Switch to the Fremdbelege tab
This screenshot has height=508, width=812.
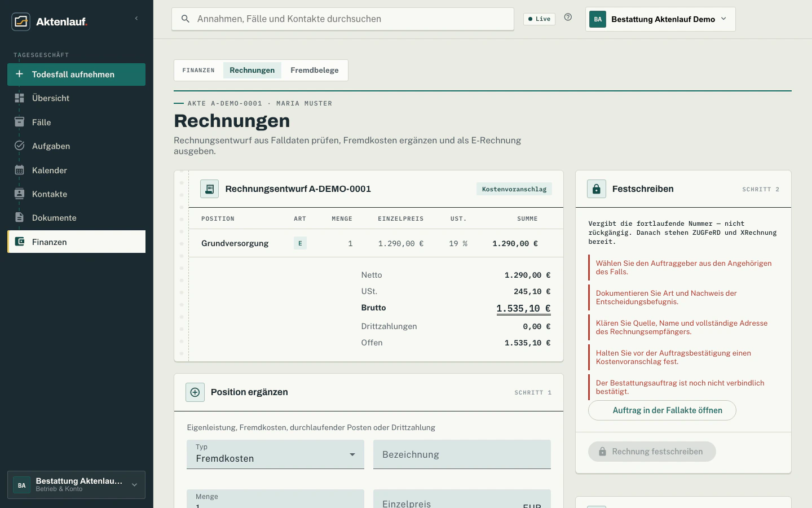(315, 70)
